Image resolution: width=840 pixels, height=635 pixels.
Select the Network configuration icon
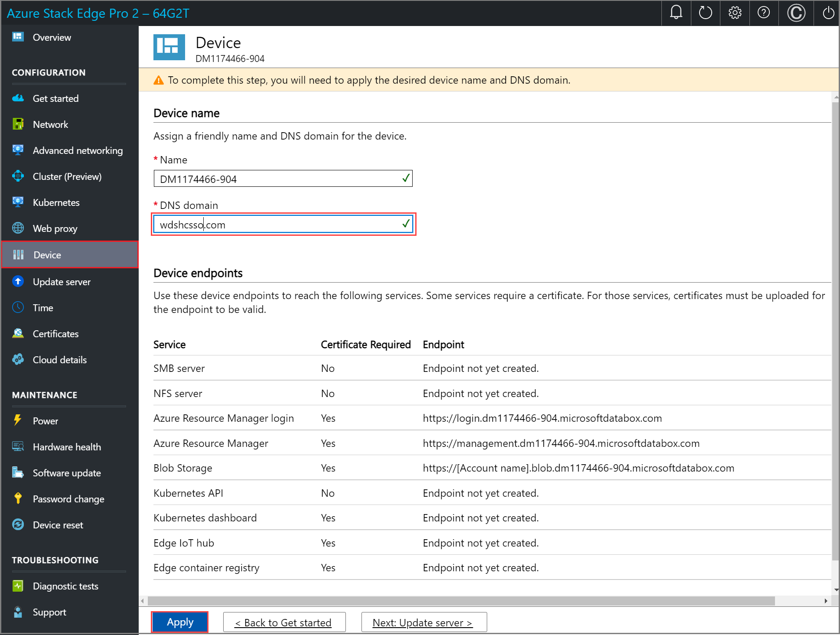(x=17, y=124)
